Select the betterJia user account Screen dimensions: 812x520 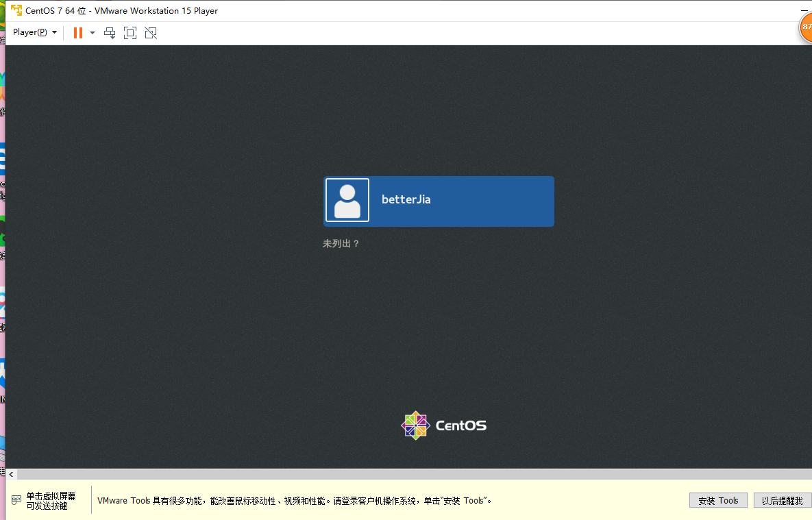(x=439, y=201)
